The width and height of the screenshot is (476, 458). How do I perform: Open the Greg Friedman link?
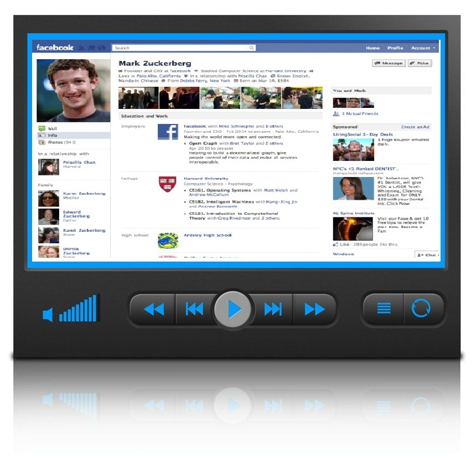(x=234, y=218)
